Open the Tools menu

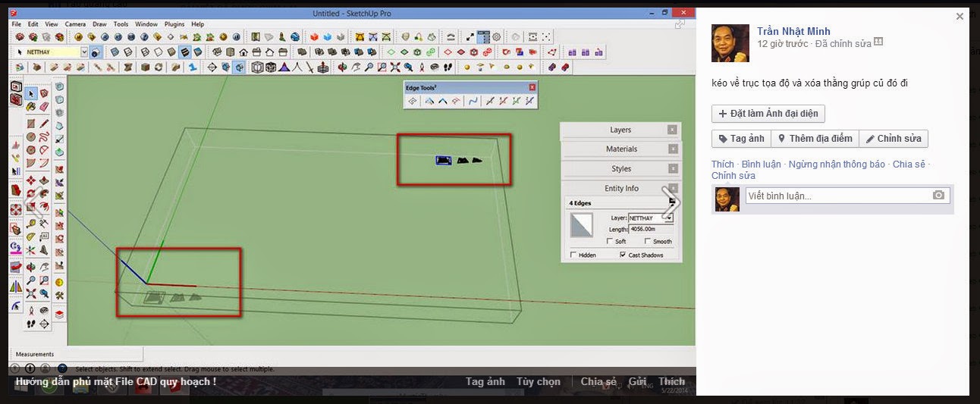click(x=121, y=24)
